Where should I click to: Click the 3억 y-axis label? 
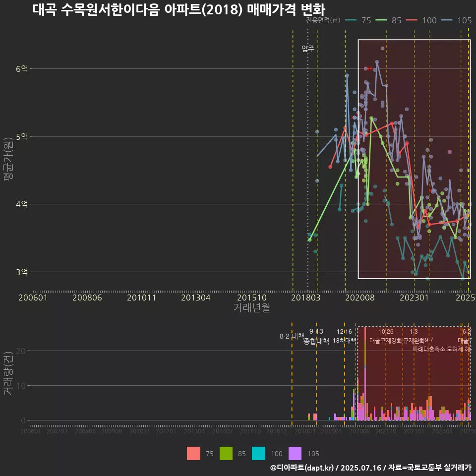pos(22,272)
